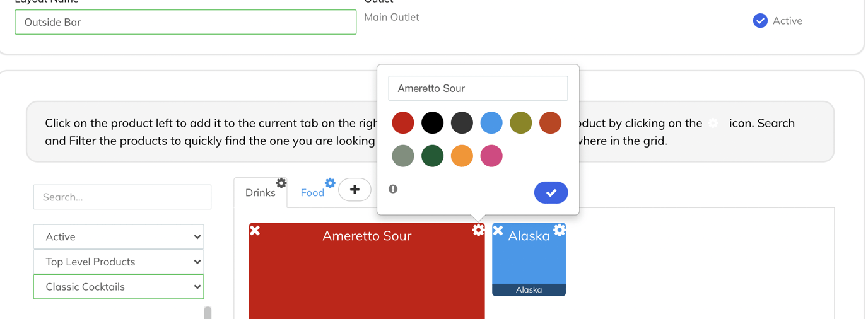Open settings gear on Food tab
The width and height of the screenshot is (868, 319).
tap(330, 183)
